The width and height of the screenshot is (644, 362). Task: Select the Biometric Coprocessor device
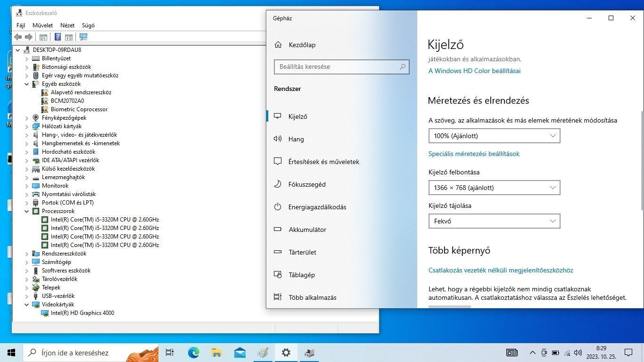tap(79, 109)
